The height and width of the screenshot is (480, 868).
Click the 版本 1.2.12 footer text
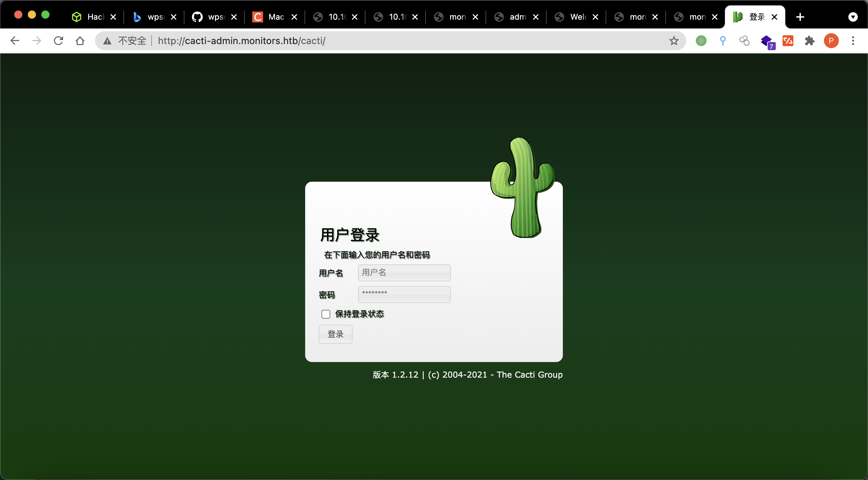(x=396, y=375)
